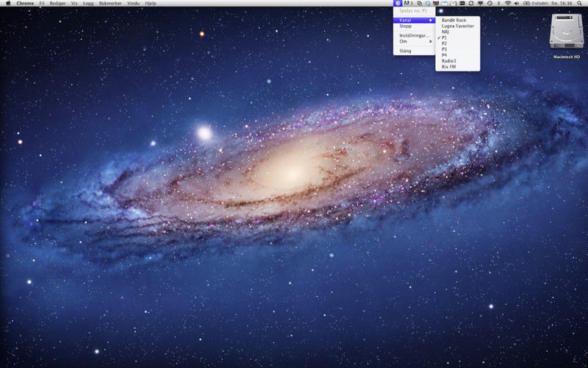
Task: Open the Apple menu
Action: point(8,3)
